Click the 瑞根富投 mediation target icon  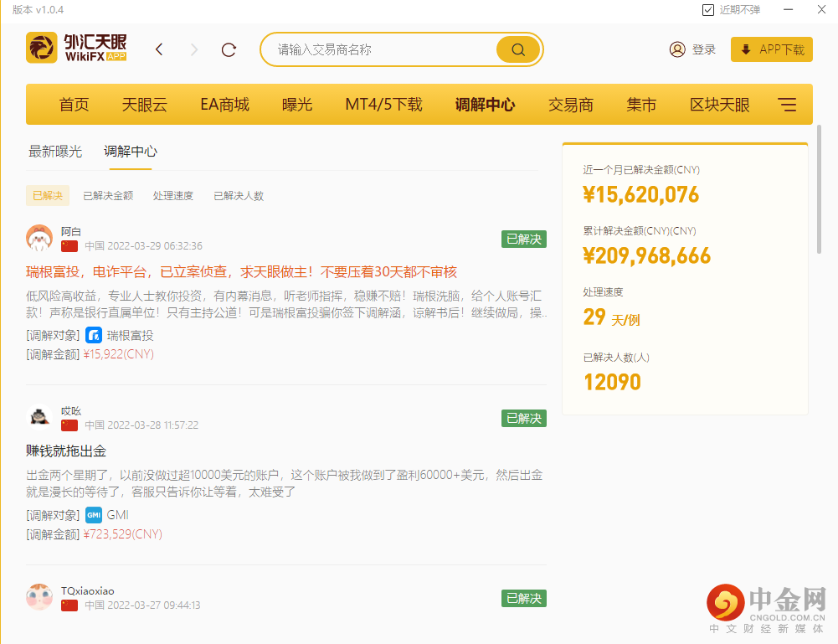pos(94,334)
